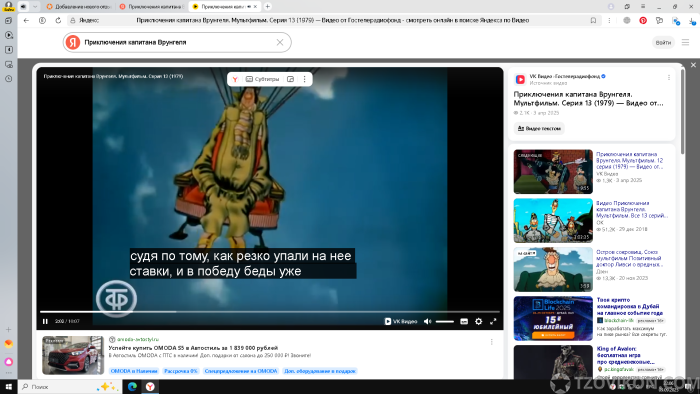This screenshot has height=394, width=700.
Task: Click the Войти button
Action: click(x=663, y=42)
